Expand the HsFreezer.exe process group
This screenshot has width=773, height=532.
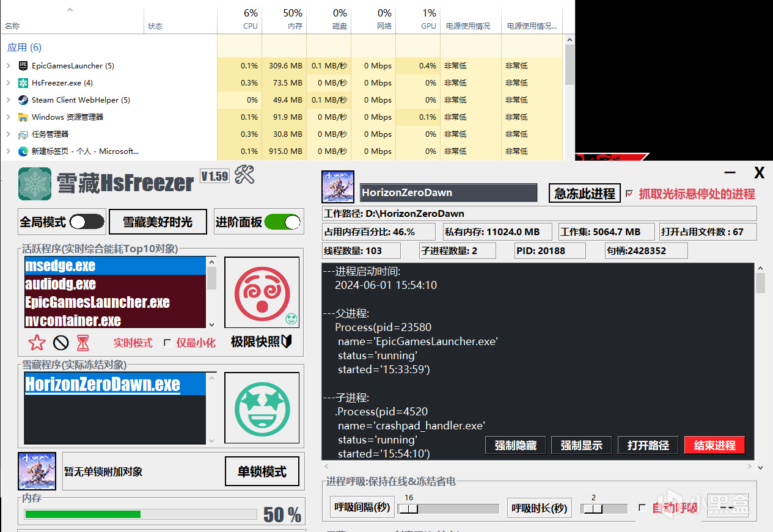(x=9, y=82)
